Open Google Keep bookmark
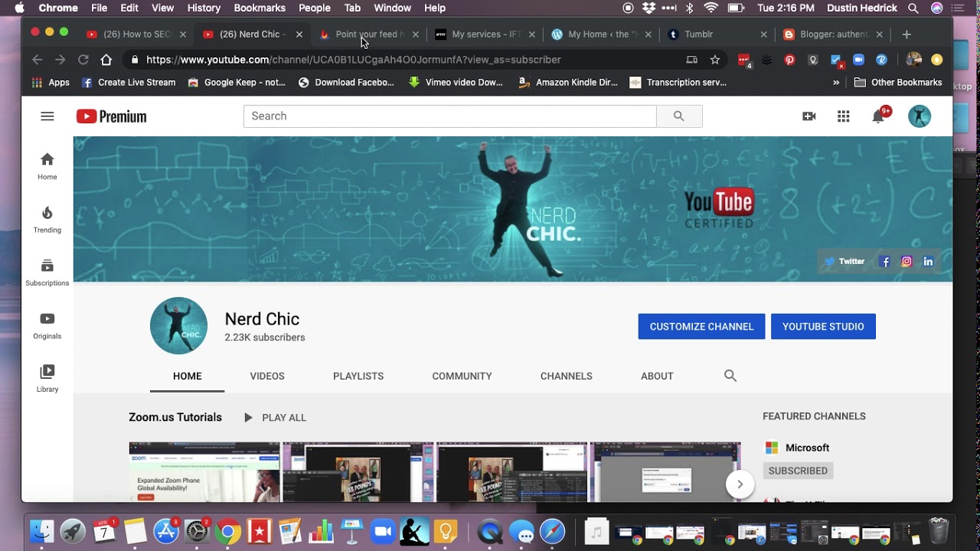This screenshot has width=980, height=551. (236, 83)
